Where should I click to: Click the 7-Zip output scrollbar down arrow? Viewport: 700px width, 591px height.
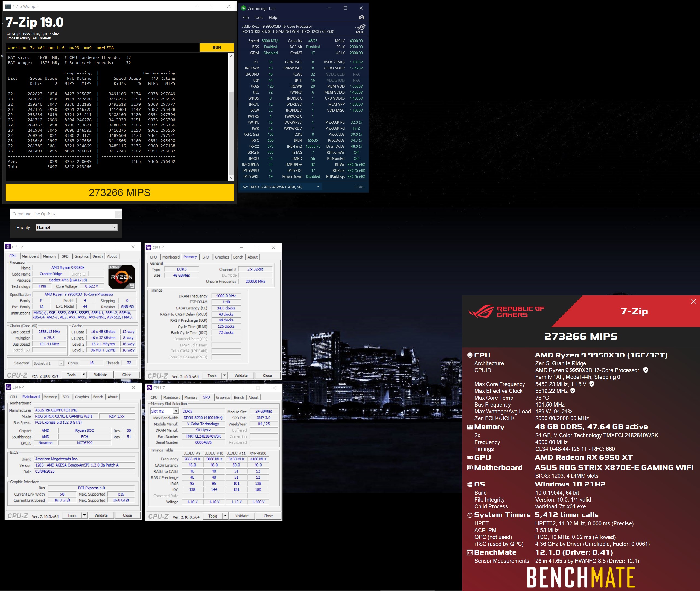point(231,178)
